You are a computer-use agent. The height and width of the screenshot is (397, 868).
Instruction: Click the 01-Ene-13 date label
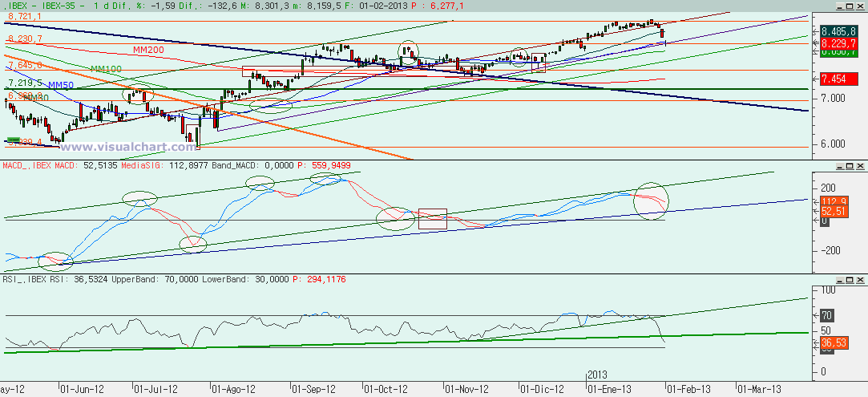pos(609,389)
